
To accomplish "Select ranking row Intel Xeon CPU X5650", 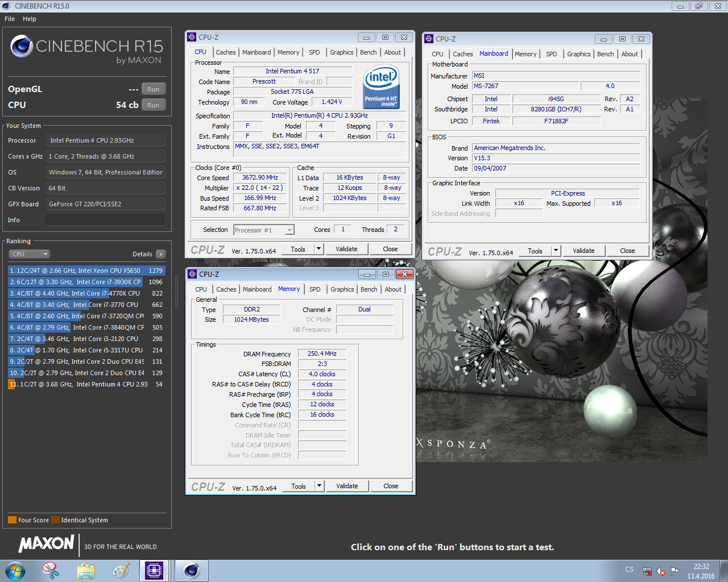I will (86, 271).
